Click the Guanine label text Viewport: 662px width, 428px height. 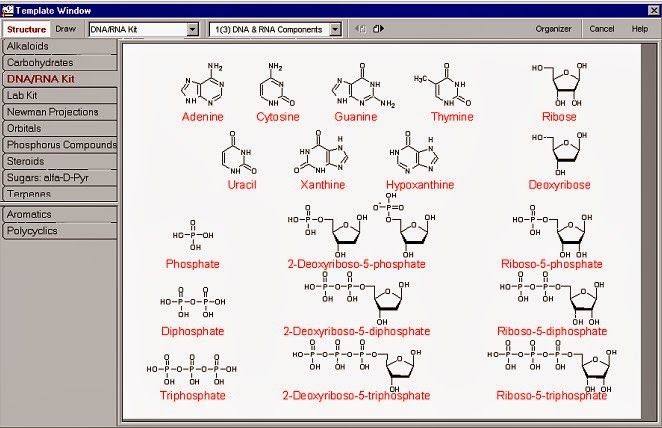[x=355, y=116]
